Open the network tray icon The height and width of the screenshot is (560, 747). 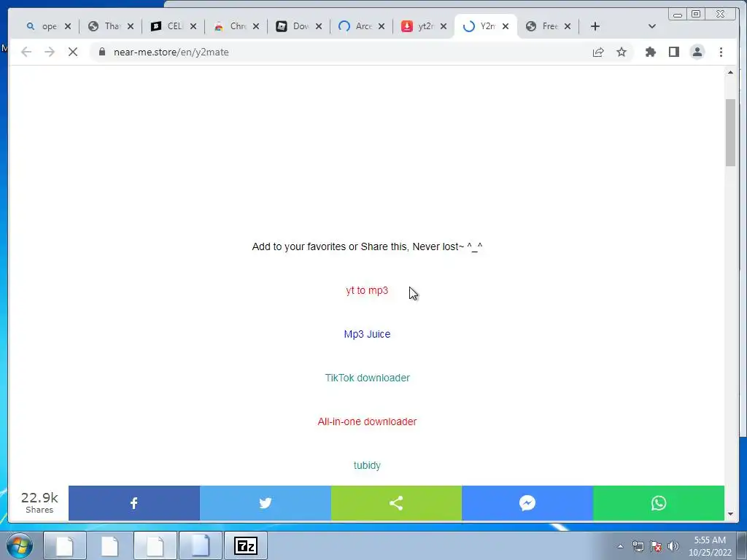[638, 546]
